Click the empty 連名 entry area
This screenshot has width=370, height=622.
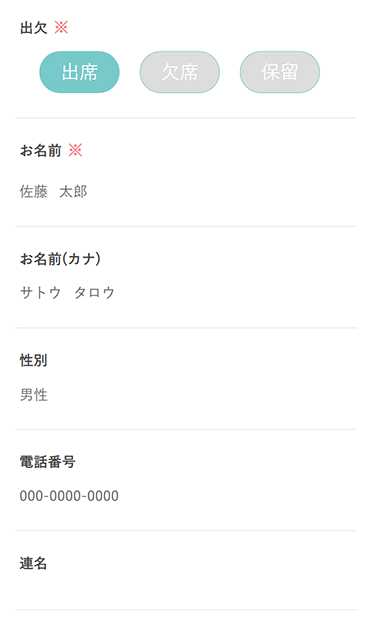[x=186, y=591]
